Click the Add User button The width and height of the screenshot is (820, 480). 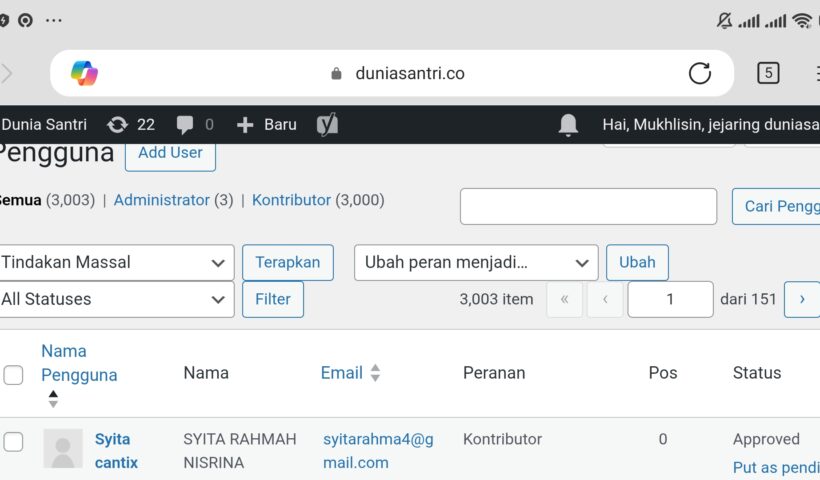coord(170,153)
